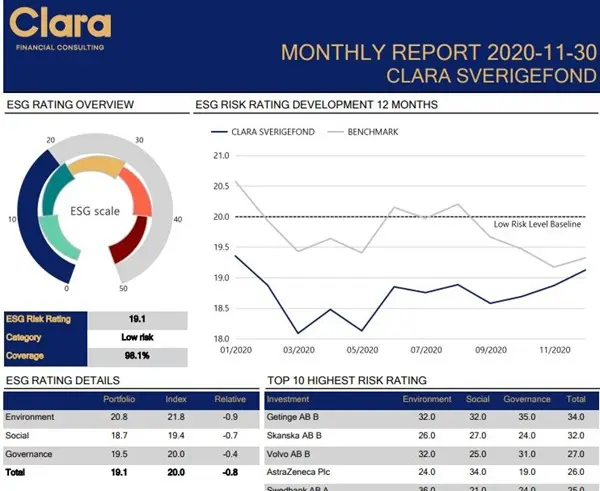Image resolution: width=600 pixels, height=491 pixels.
Task: Click the ESG scale center label
Action: pyautogui.click(x=95, y=211)
